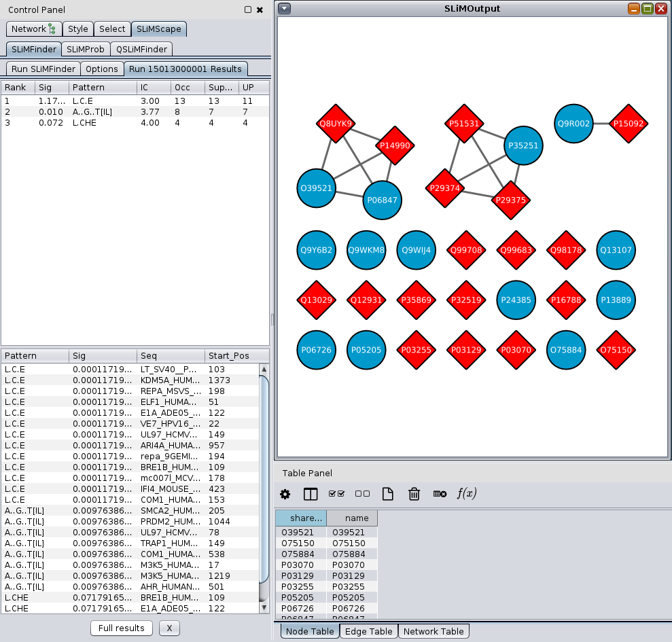The height and width of the screenshot is (642, 672).
Task: Click scrollbar down arrow in occurrences table
Action: click(x=264, y=607)
